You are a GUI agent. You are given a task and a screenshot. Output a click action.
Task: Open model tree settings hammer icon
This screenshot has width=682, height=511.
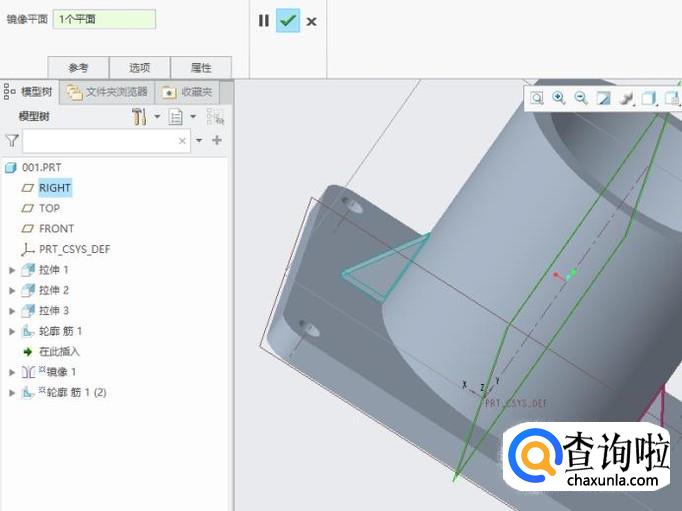(x=139, y=117)
